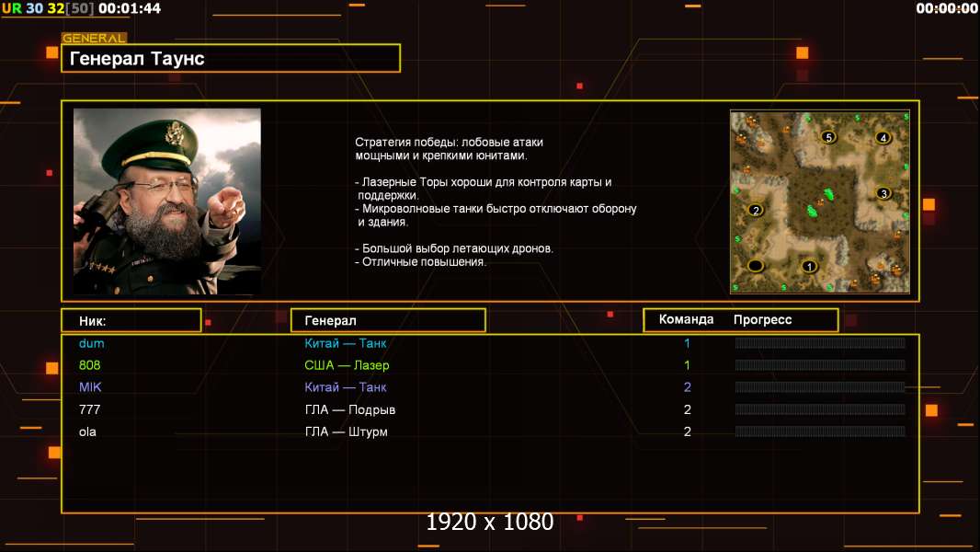Click player MIK's team number
Viewport: 980px width, 552px height.
point(687,387)
